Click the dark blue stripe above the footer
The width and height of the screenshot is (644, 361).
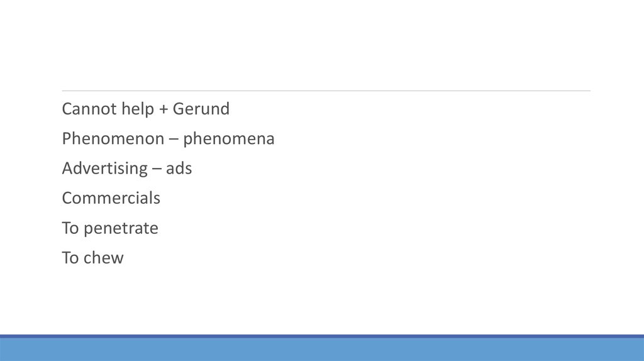[x=322, y=336]
